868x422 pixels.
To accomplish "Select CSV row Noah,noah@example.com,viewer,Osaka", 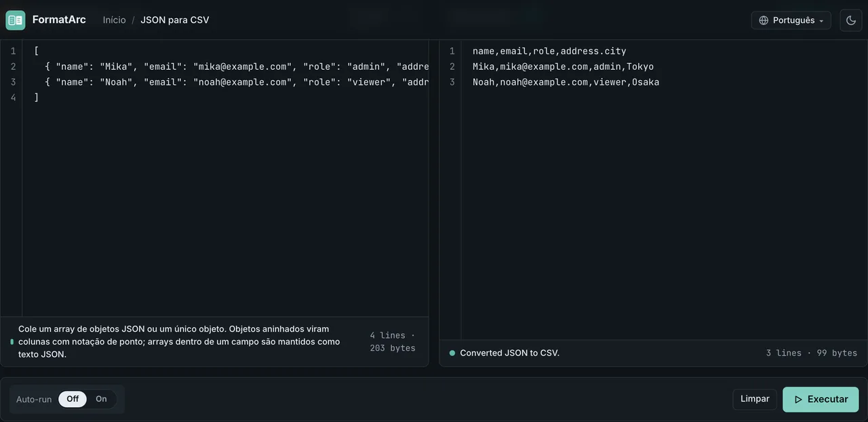I will [566, 82].
